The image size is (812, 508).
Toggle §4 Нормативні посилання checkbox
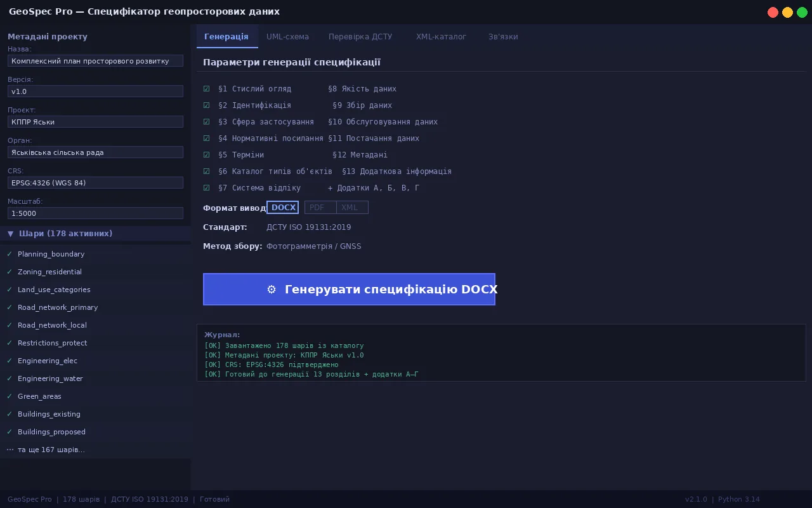pyautogui.click(x=206, y=138)
